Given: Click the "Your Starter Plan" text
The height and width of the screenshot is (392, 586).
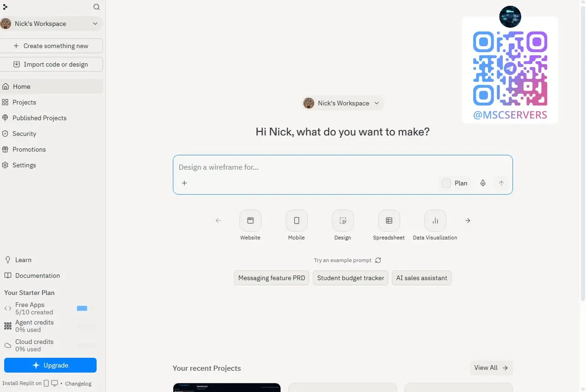Looking at the screenshot, I should tap(29, 293).
